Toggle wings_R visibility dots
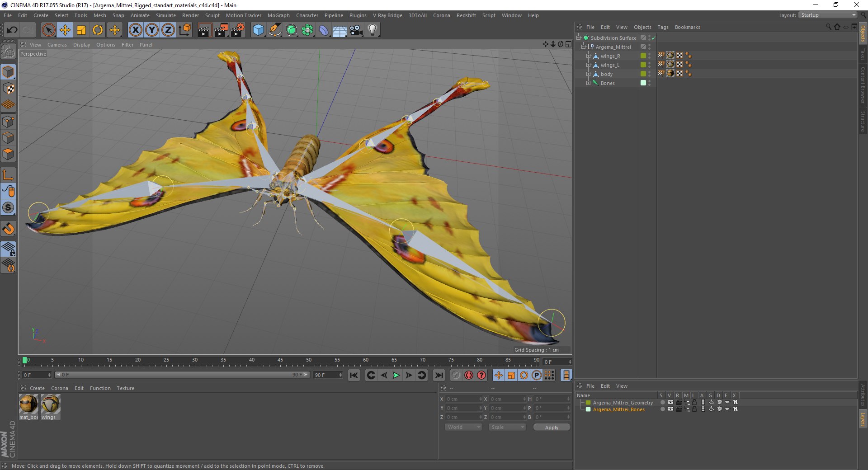The width and height of the screenshot is (868, 470). pyautogui.click(x=650, y=56)
